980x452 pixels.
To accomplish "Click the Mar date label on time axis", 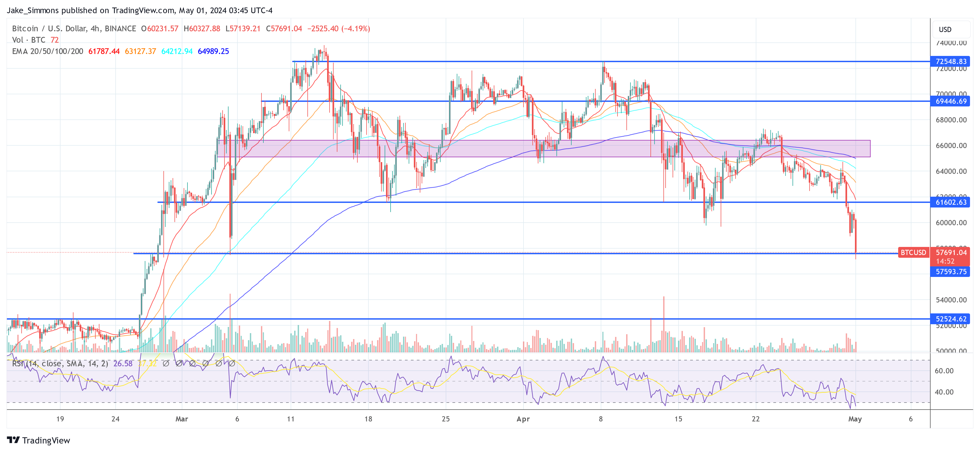I will click(182, 419).
